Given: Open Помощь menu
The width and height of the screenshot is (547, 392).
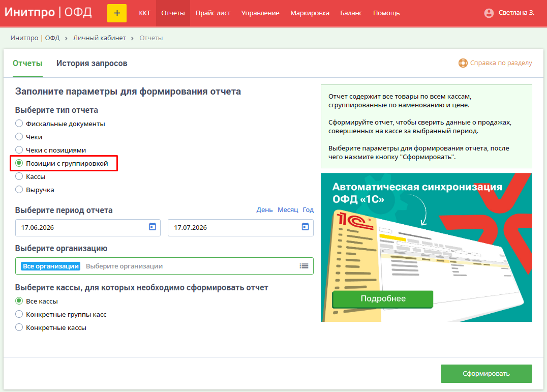Looking at the screenshot, I should click(x=386, y=13).
